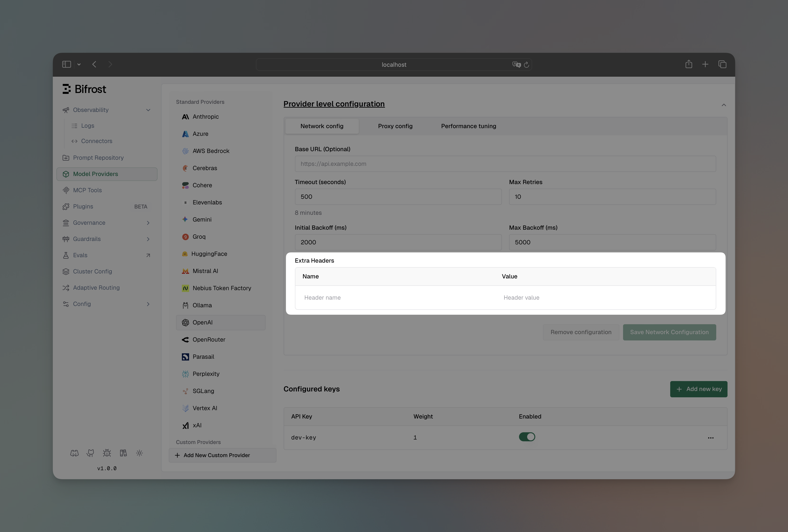Viewport: 788px width, 532px height.
Task: Click Remove configuration button
Action: click(x=581, y=332)
